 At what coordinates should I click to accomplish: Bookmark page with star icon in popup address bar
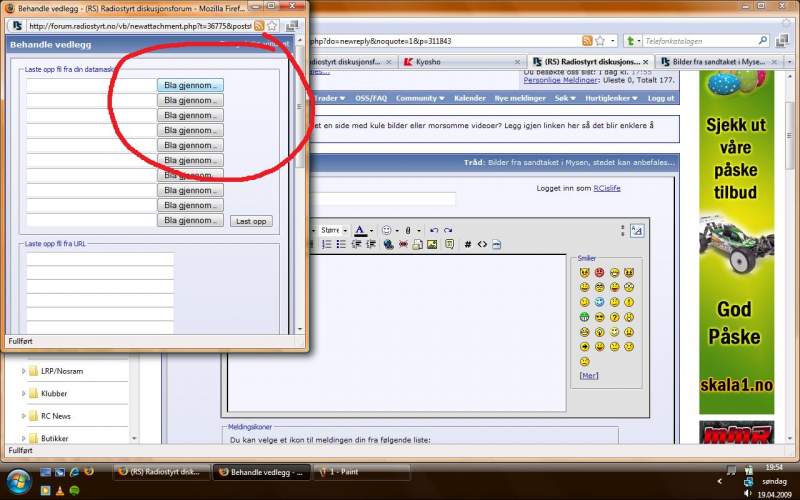pos(272,26)
